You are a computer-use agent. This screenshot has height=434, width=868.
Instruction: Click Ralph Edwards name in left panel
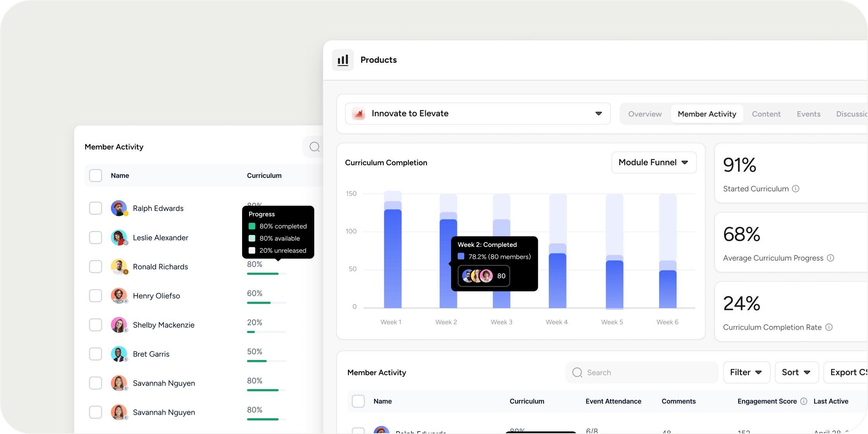(x=158, y=208)
